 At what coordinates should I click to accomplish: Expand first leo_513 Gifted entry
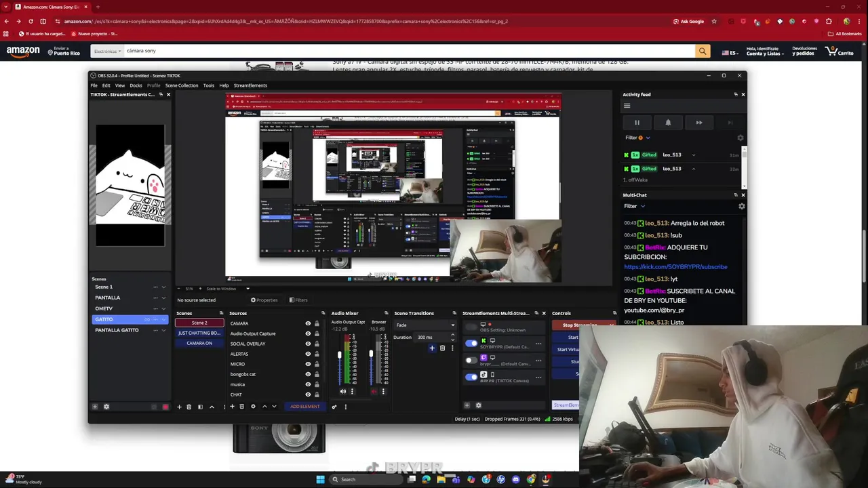click(693, 155)
